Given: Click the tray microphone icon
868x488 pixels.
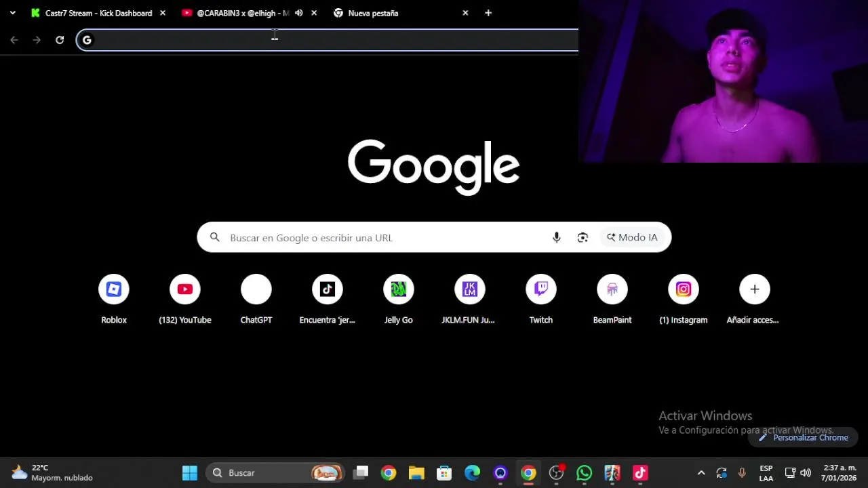Looking at the screenshot, I should click(x=742, y=473).
